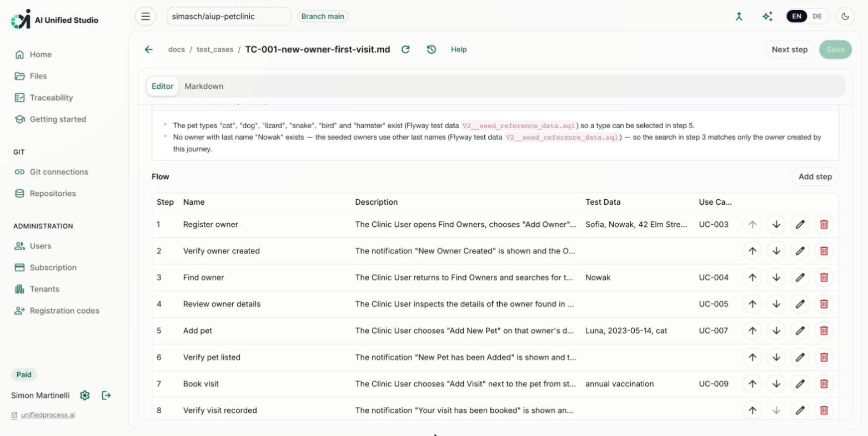
Task: Edit the Add pet step
Action: [800, 331]
